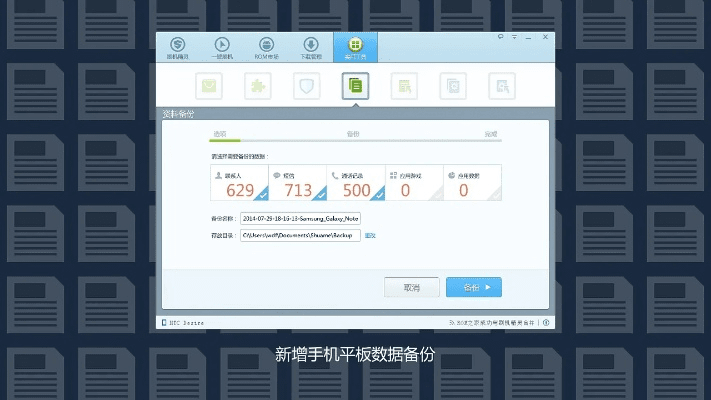Open the envelope tool icon in tool row
The height and width of the screenshot is (400, 711).
tap(209, 86)
